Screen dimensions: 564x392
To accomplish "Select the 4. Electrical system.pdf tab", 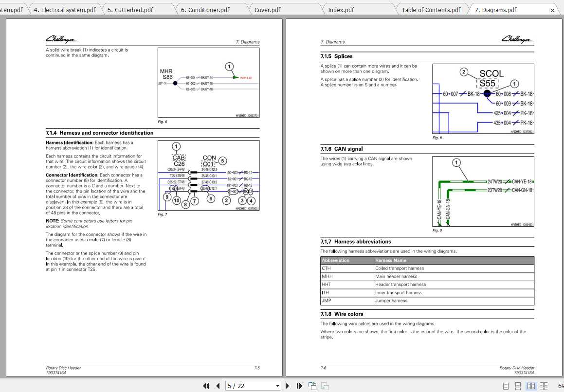I will point(66,9).
